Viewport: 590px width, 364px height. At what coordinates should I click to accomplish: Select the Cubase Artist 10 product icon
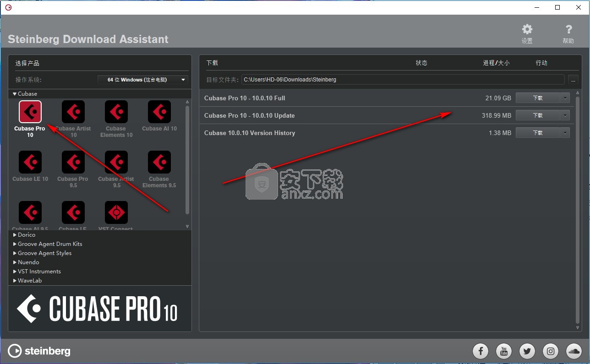[x=73, y=112]
